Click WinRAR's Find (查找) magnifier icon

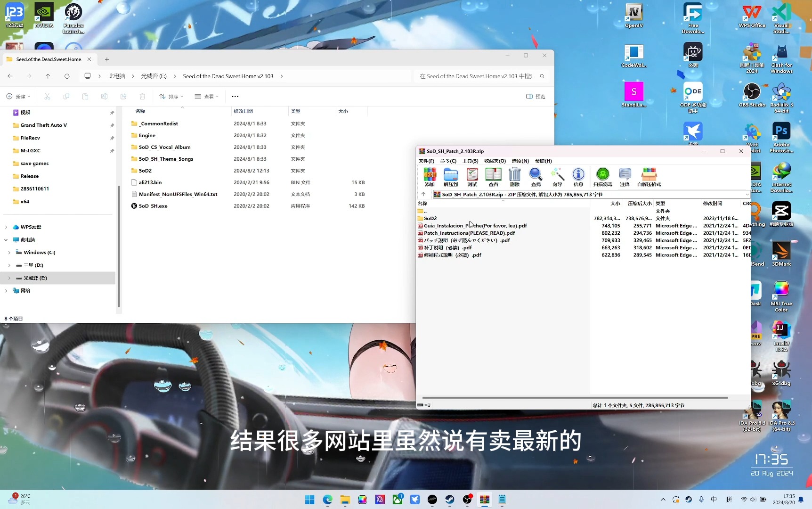point(536,177)
